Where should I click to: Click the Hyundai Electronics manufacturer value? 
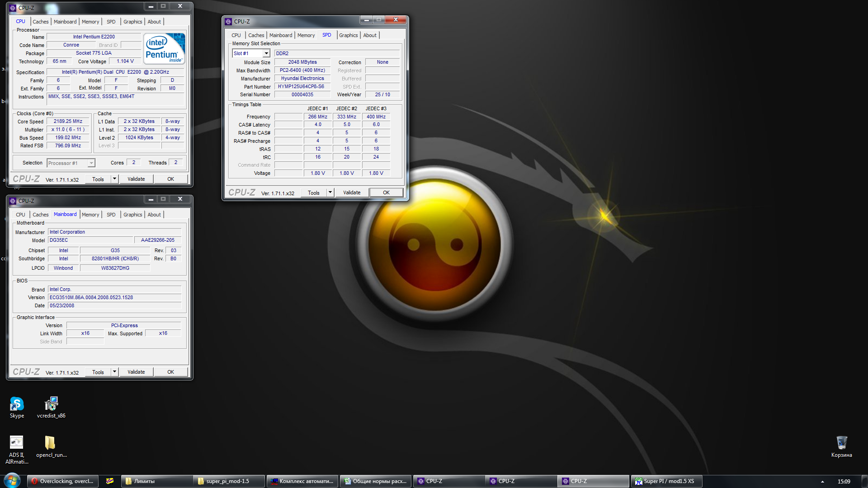point(302,78)
